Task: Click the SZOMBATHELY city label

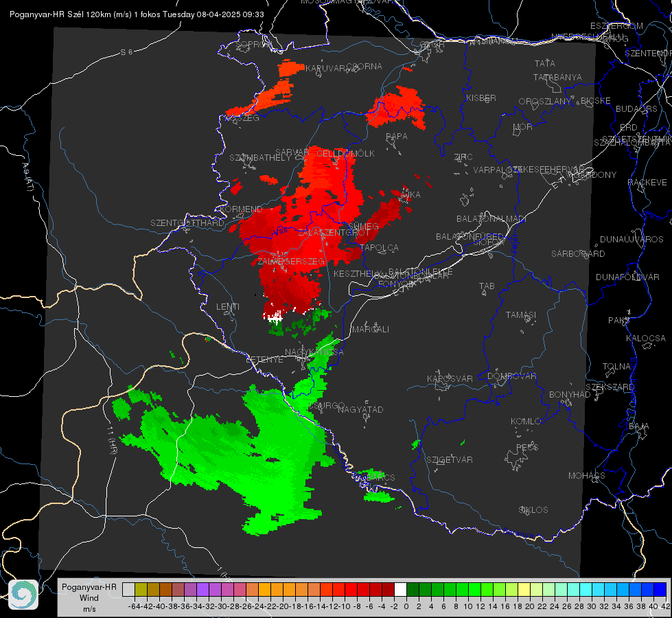Action: tap(260, 158)
